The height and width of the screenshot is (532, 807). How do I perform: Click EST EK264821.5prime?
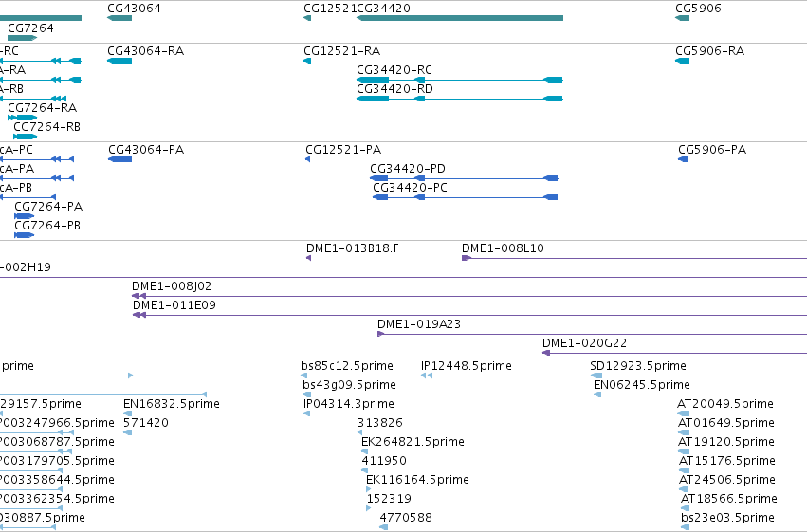413,443
